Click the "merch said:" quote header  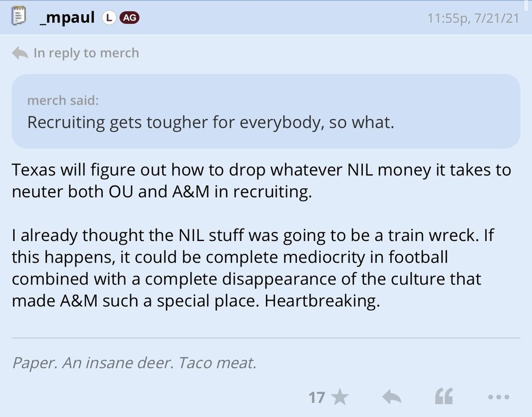pyautogui.click(x=63, y=100)
